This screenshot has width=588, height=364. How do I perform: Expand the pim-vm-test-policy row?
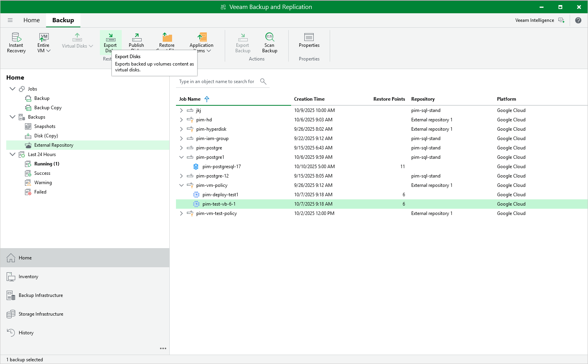[x=181, y=213]
